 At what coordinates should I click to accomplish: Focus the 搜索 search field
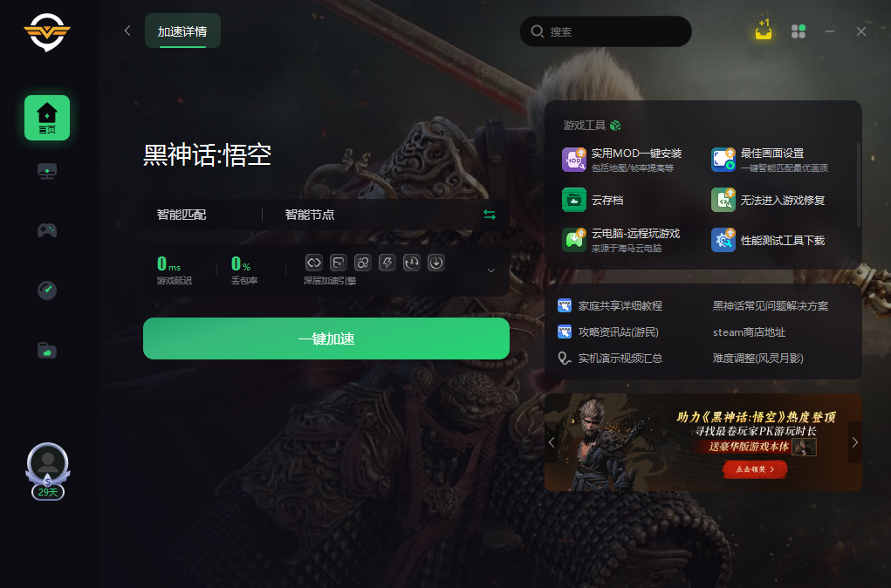click(x=606, y=31)
